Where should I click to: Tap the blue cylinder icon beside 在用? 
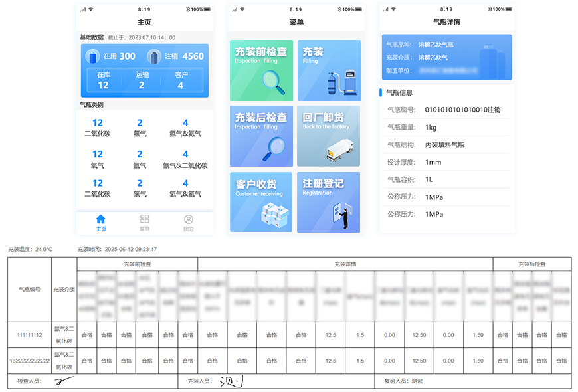point(92,57)
